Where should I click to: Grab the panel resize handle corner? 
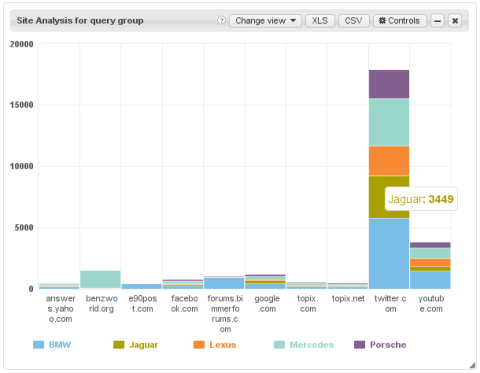click(x=473, y=365)
